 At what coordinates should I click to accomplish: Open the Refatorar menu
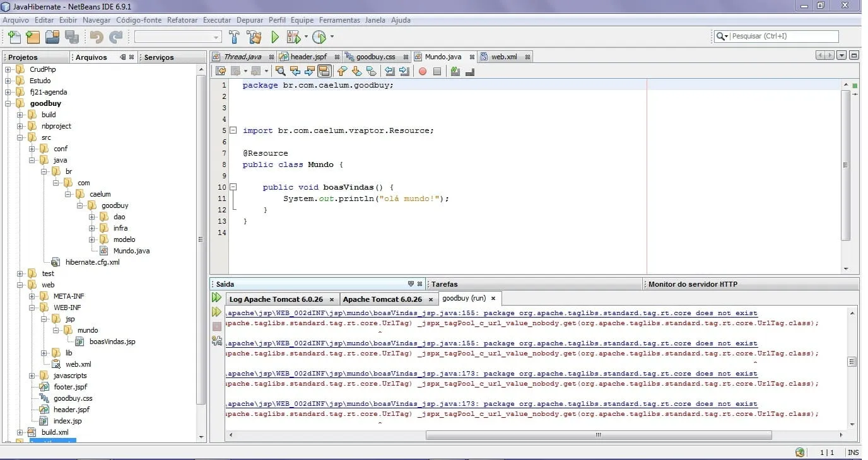pos(182,20)
